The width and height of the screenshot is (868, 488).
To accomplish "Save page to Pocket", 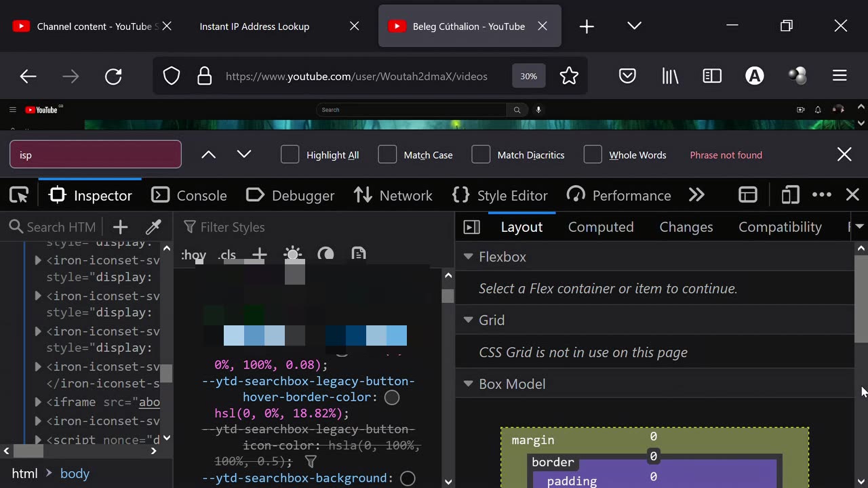I will tap(627, 76).
